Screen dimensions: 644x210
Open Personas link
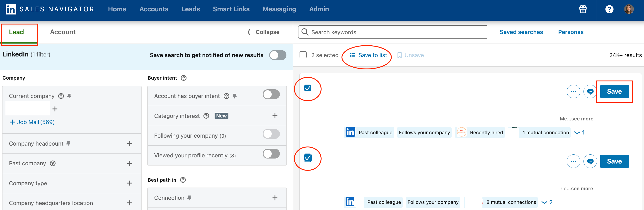(x=571, y=32)
